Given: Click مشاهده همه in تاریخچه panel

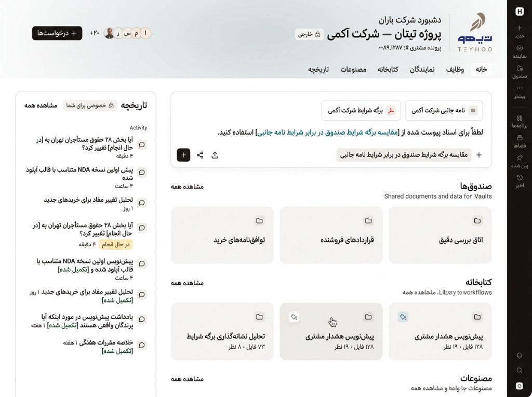Looking at the screenshot, I should tap(41, 105).
